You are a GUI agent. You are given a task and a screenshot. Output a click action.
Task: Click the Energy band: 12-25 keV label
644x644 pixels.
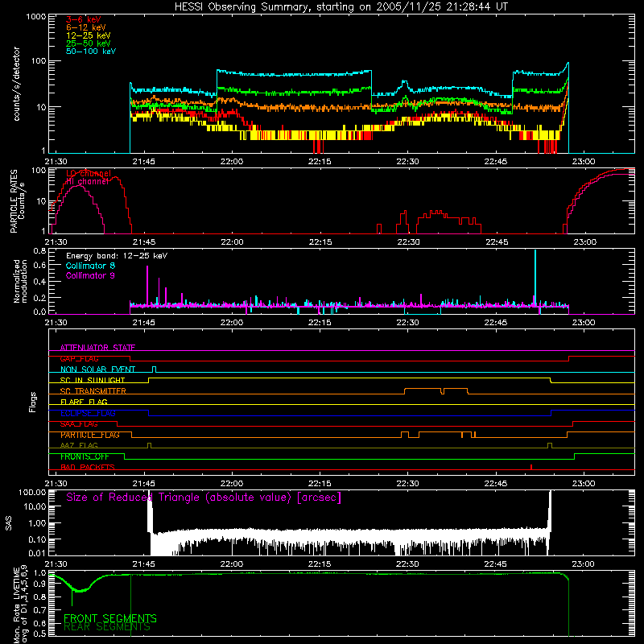tap(117, 256)
